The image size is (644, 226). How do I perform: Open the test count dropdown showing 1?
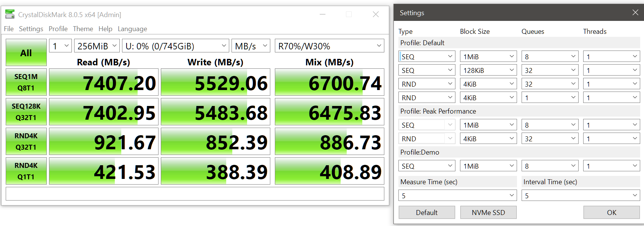click(x=60, y=46)
